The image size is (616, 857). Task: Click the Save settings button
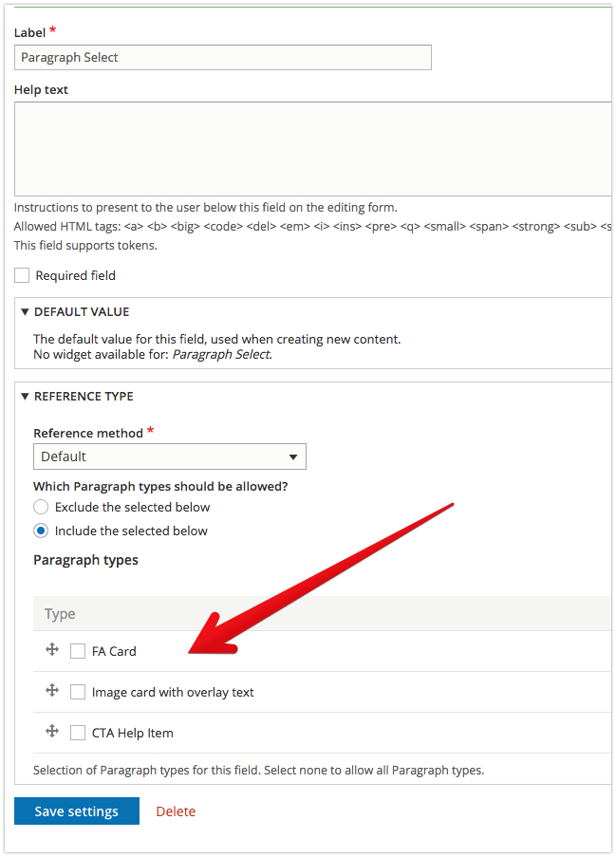[x=76, y=810]
